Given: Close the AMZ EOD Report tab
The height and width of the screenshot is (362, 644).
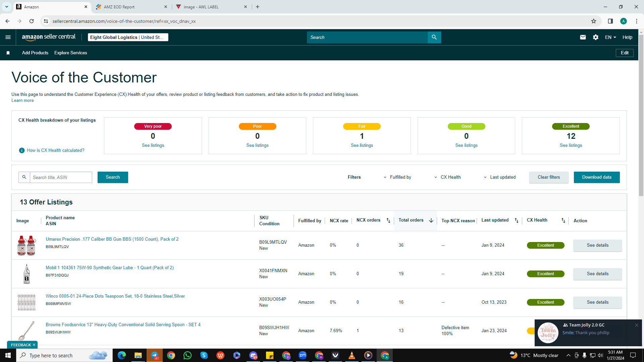Looking at the screenshot, I should 166,7.
